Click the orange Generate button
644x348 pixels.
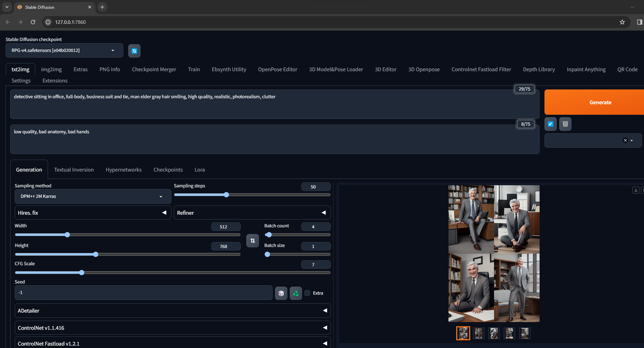click(x=594, y=102)
